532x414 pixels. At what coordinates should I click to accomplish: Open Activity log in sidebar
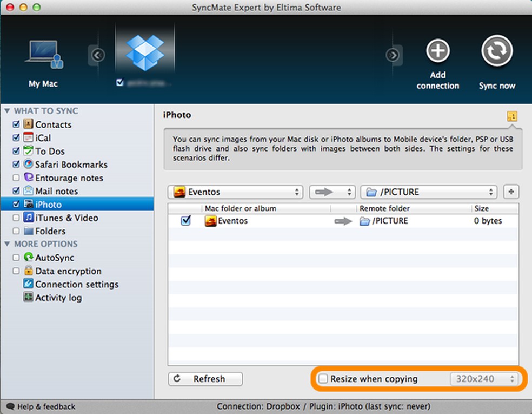coord(58,298)
